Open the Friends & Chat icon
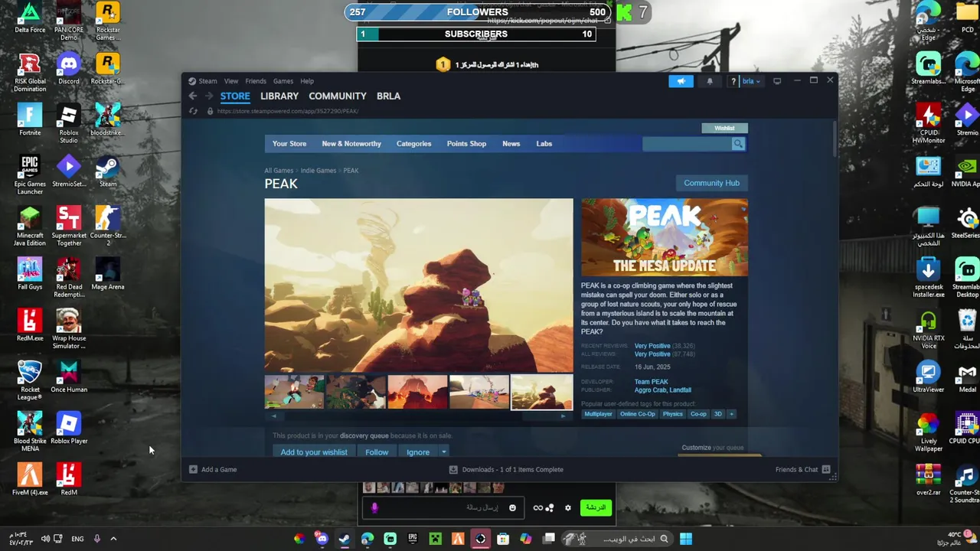The height and width of the screenshot is (551, 980). point(826,470)
